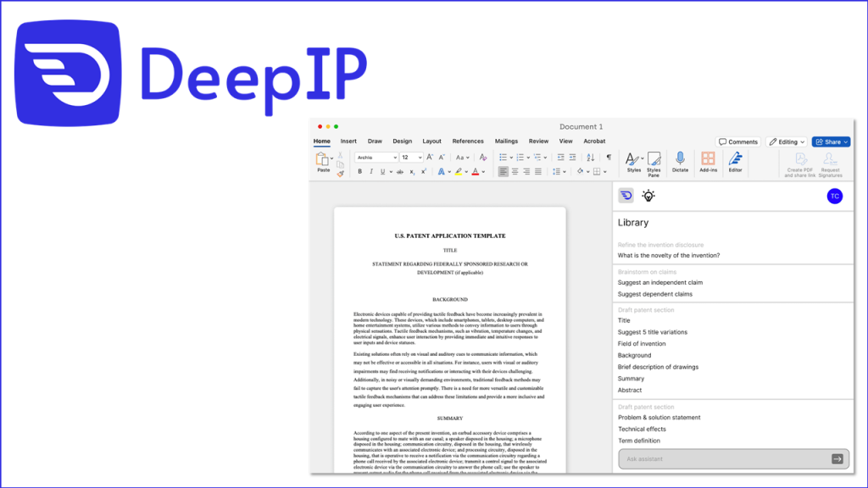Click the Ask assistant input field
868x488 pixels.
[722, 459]
